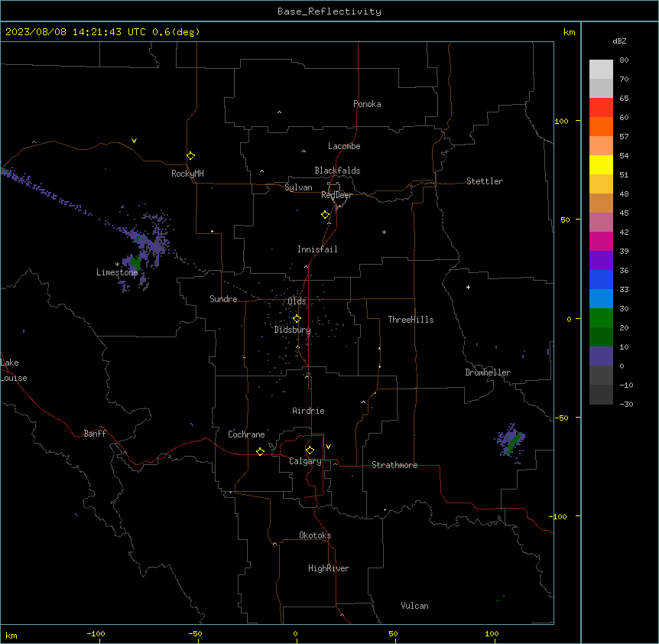The width and height of the screenshot is (659, 644).
Task: Click the Calgary label
Action: [x=305, y=461]
